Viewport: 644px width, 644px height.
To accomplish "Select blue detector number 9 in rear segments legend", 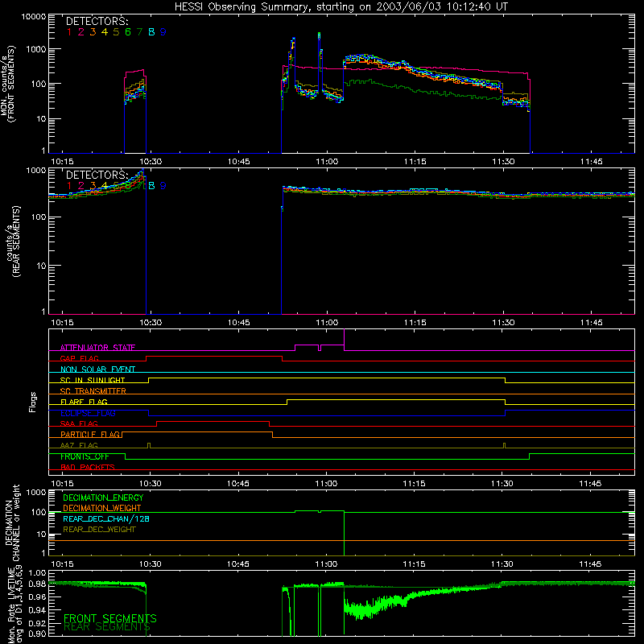I will (x=163, y=186).
